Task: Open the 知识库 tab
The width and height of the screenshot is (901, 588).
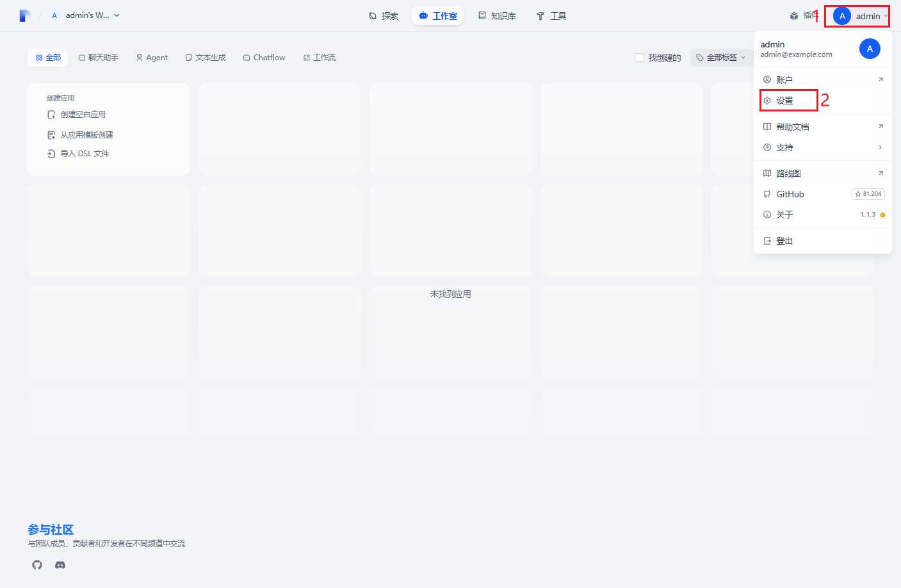Action: [497, 16]
